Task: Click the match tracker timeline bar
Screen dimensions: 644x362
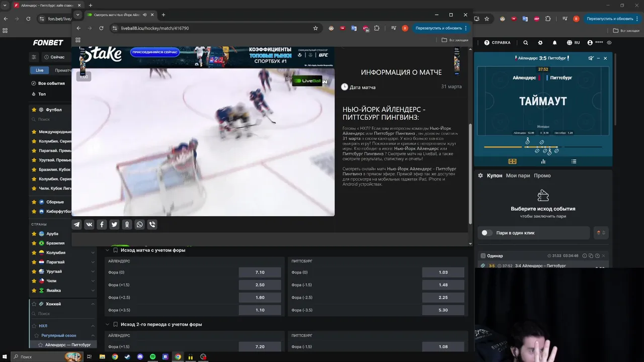Action: click(x=543, y=147)
